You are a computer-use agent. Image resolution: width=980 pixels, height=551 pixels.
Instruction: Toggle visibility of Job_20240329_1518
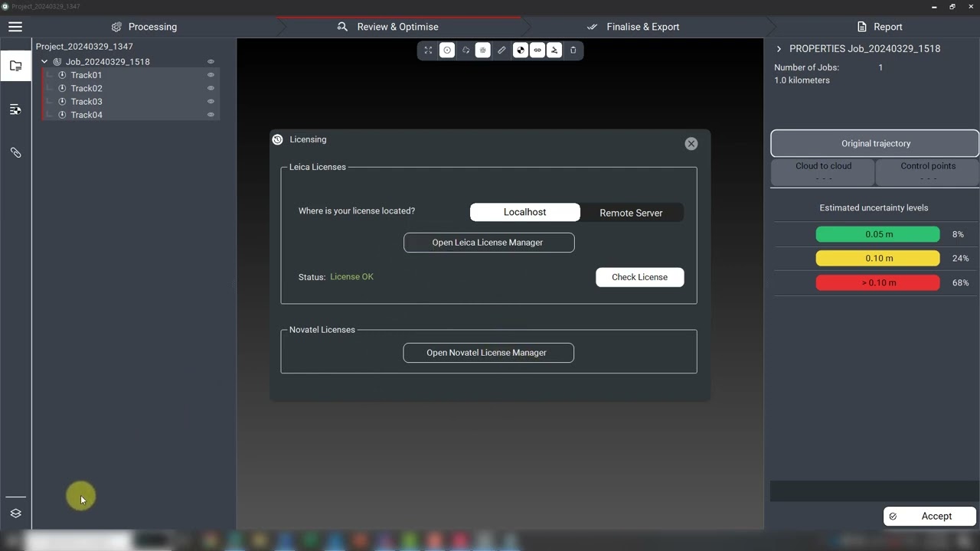pyautogui.click(x=211, y=62)
